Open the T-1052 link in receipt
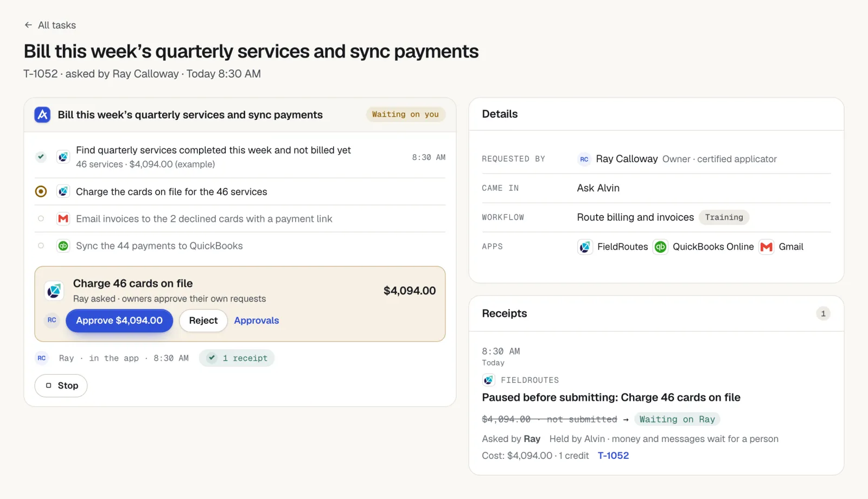 [x=613, y=456]
